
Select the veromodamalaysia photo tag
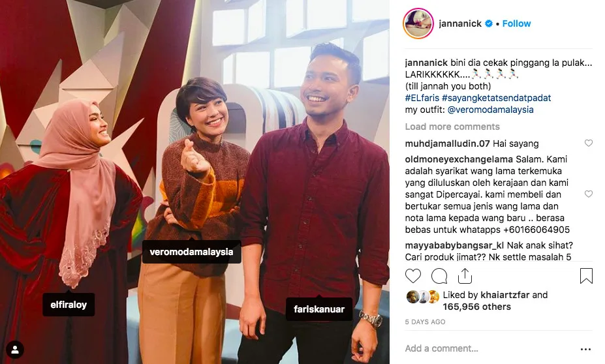[x=191, y=252]
